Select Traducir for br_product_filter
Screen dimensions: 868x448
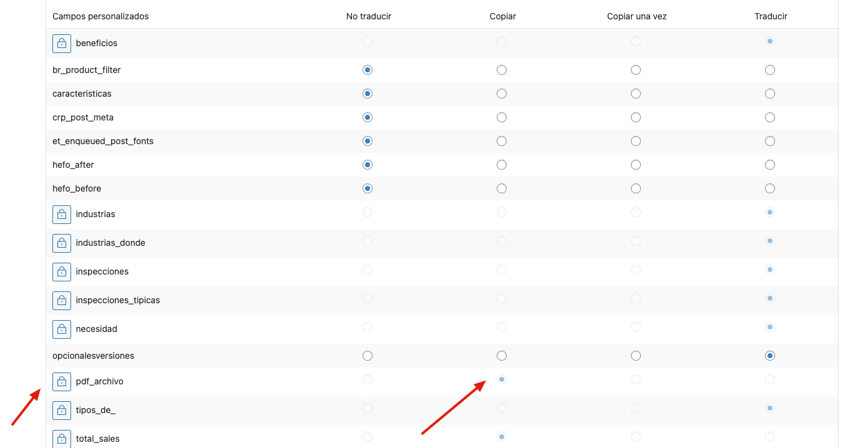pyautogui.click(x=770, y=70)
